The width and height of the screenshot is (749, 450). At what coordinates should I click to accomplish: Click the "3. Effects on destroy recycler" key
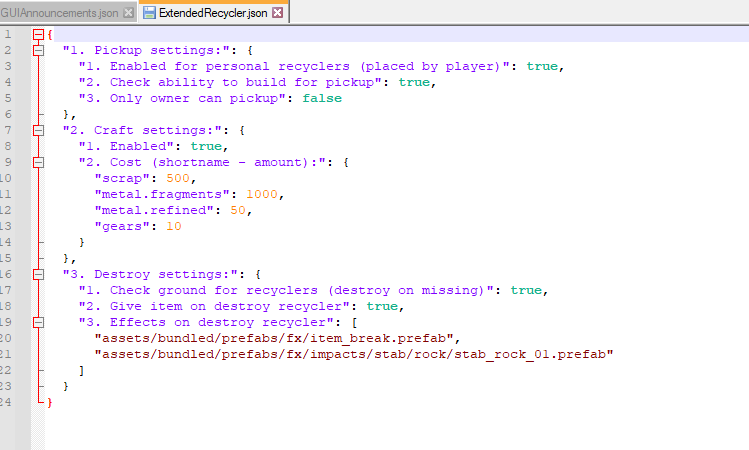coord(205,322)
